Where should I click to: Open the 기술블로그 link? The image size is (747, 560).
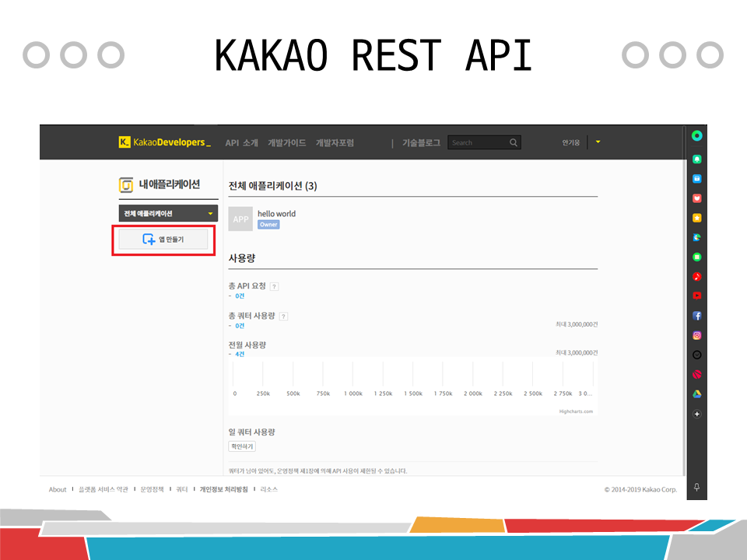coord(421,143)
